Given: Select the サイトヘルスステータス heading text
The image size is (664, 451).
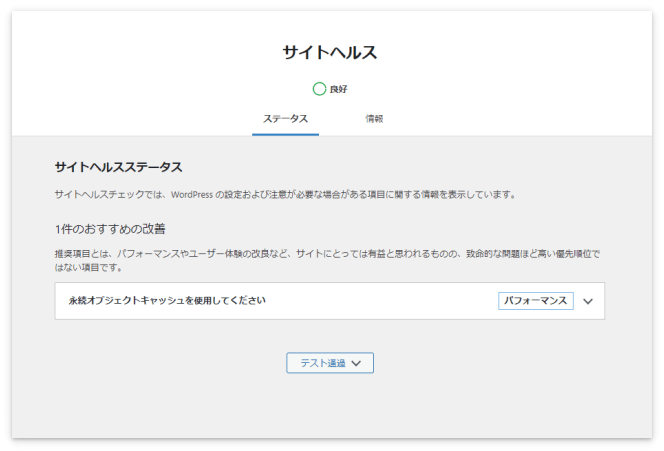Looking at the screenshot, I should [119, 167].
